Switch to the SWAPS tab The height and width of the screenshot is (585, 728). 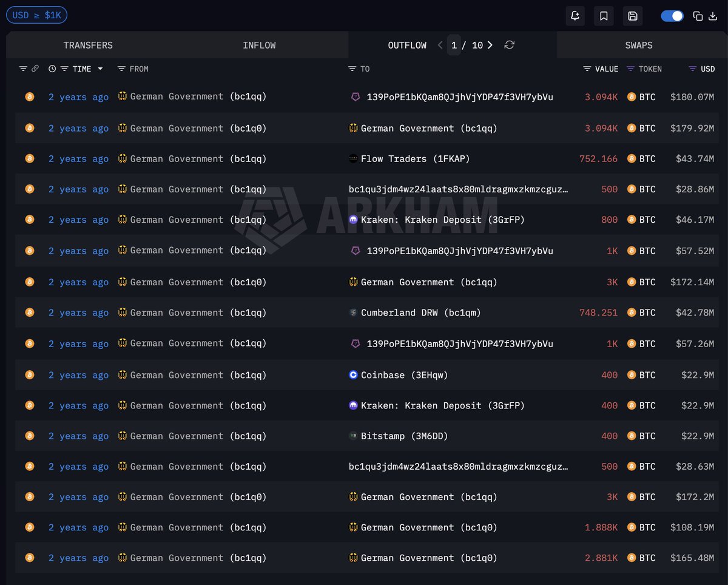(639, 45)
